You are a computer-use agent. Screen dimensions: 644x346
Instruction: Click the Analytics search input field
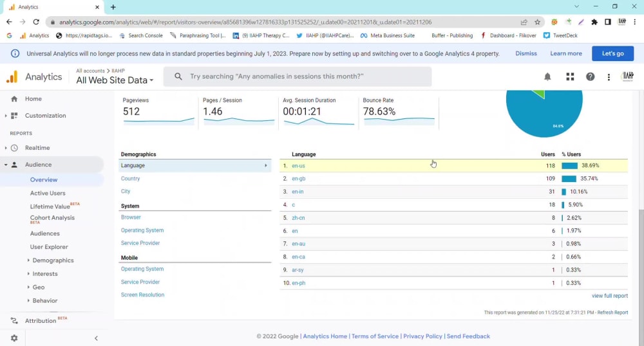pos(298,77)
